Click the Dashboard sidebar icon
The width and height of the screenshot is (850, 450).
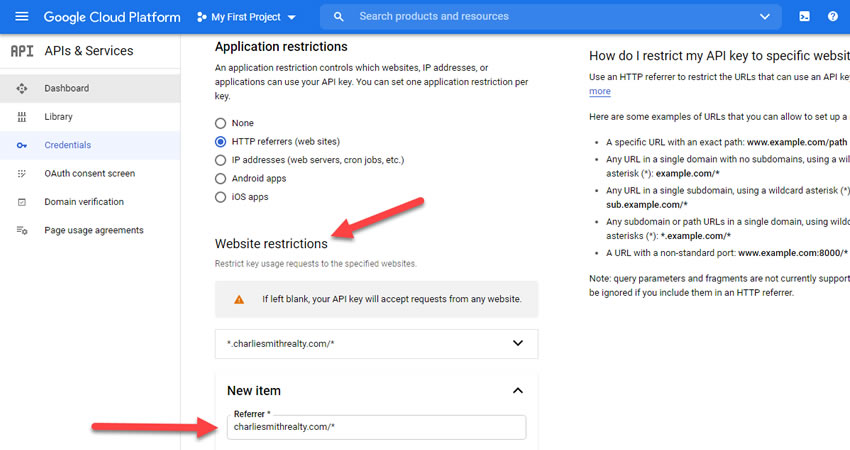point(22,89)
